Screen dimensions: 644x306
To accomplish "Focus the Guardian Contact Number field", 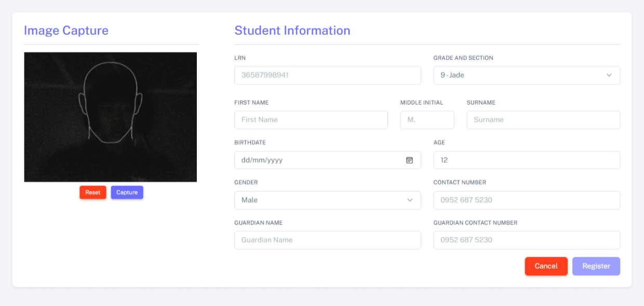I will click(527, 240).
